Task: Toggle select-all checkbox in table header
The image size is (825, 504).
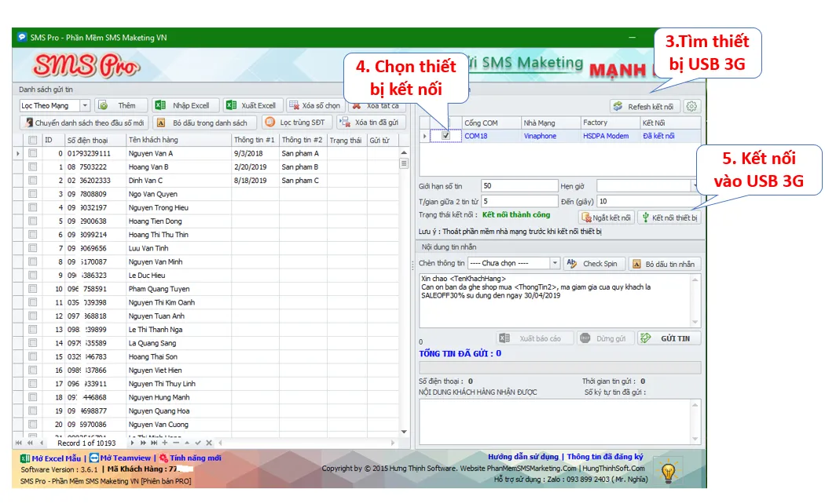Action: click(x=33, y=140)
